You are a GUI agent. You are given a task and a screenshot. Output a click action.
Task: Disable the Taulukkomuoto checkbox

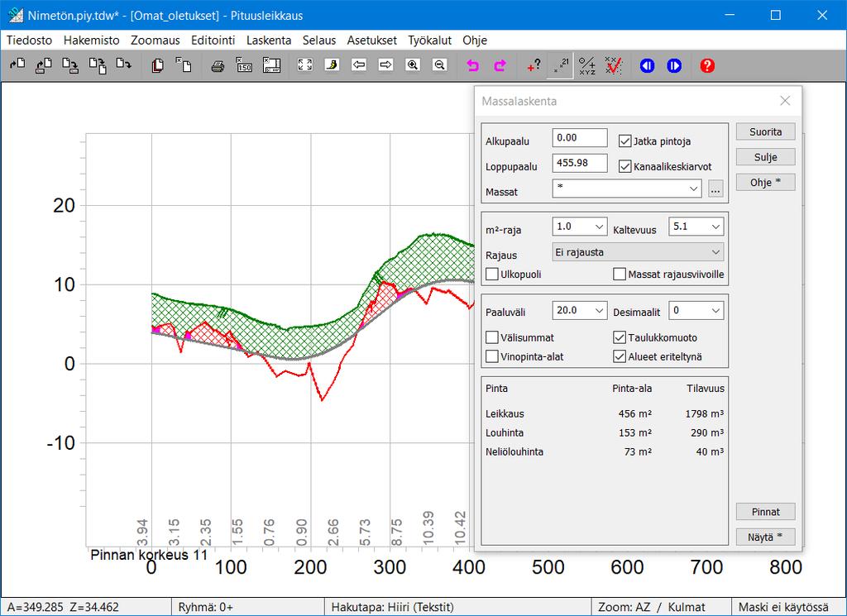coord(620,338)
